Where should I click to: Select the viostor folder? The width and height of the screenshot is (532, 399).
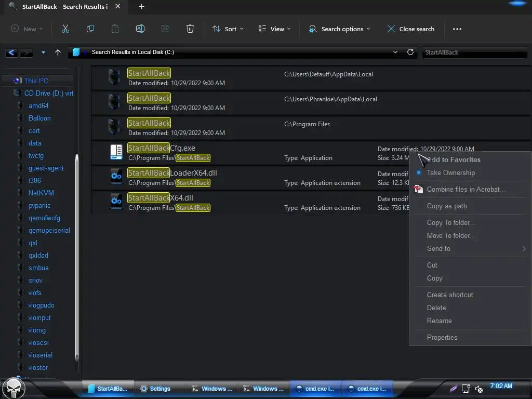coord(37,367)
